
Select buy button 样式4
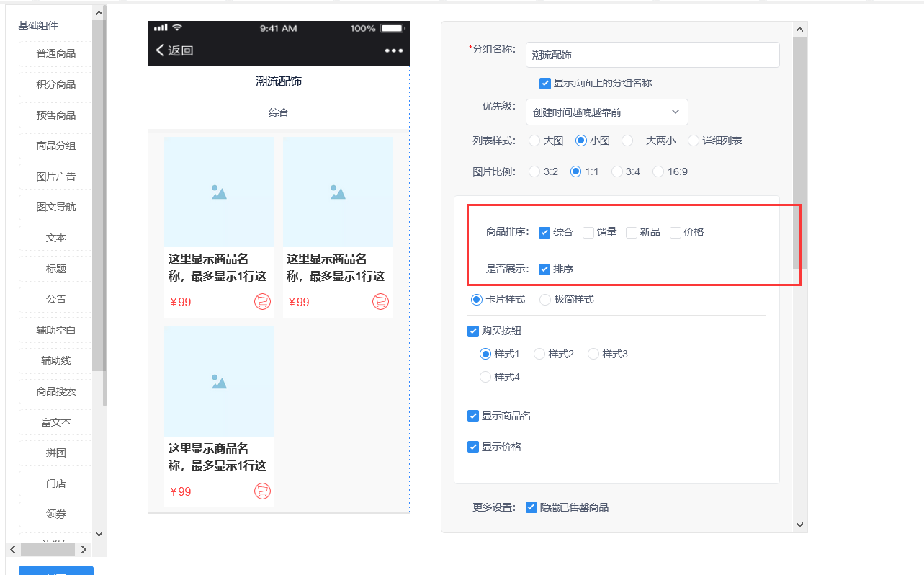(485, 377)
